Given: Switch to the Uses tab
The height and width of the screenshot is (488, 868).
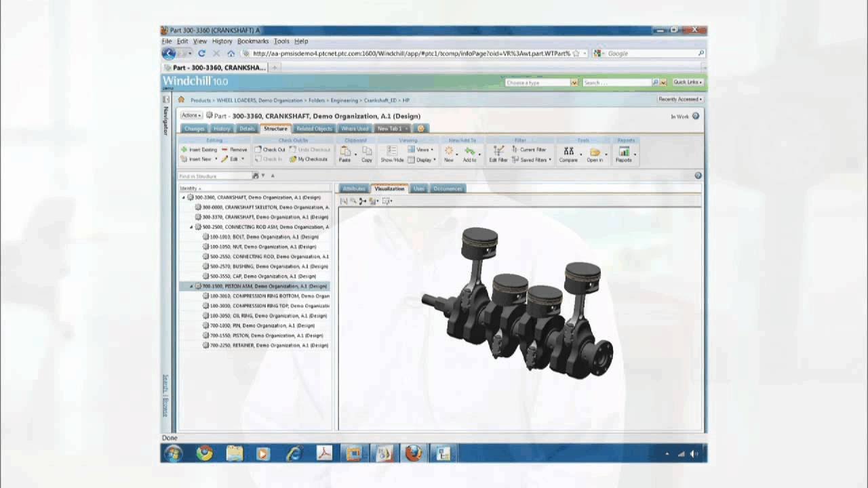Looking at the screenshot, I should (x=418, y=188).
